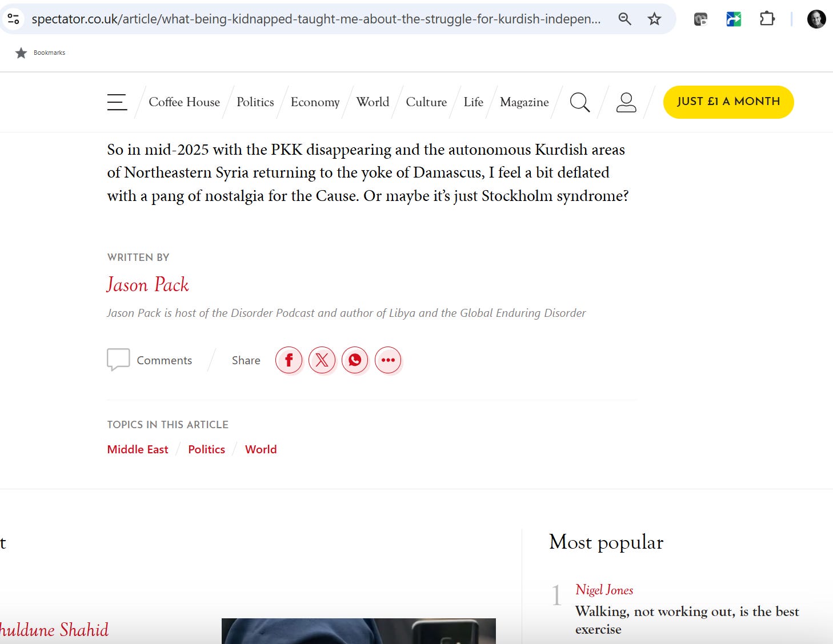This screenshot has height=644, width=833.
Task: Click the account user icon
Action: coord(626,102)
